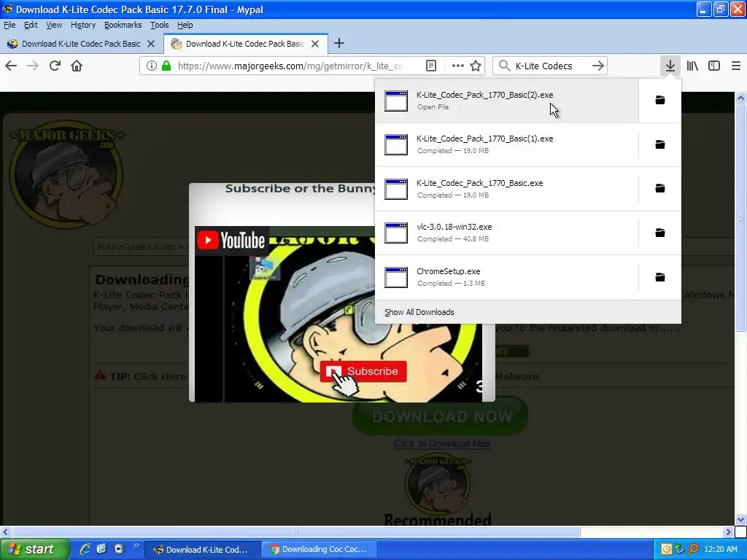
Task: Click the green secure padlock icon
Action: [166, 66]
